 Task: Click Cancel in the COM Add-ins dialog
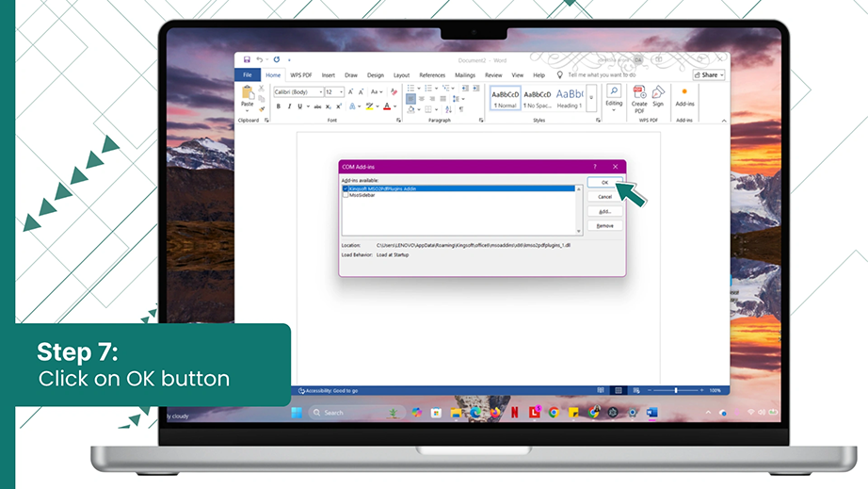coord(604,197)
